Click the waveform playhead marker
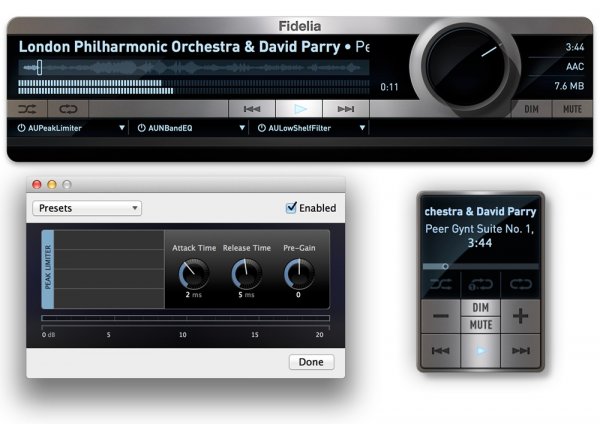600x424 pixels. (39, 67)
